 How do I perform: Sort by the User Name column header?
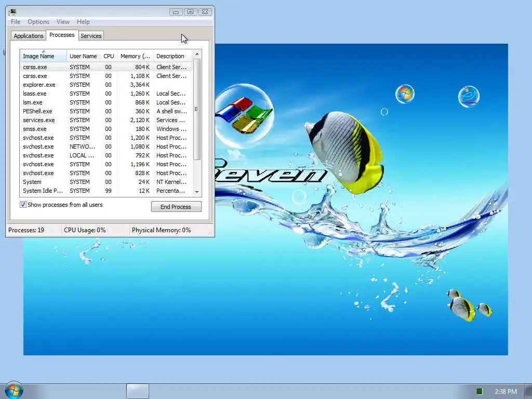pos(83,56)
